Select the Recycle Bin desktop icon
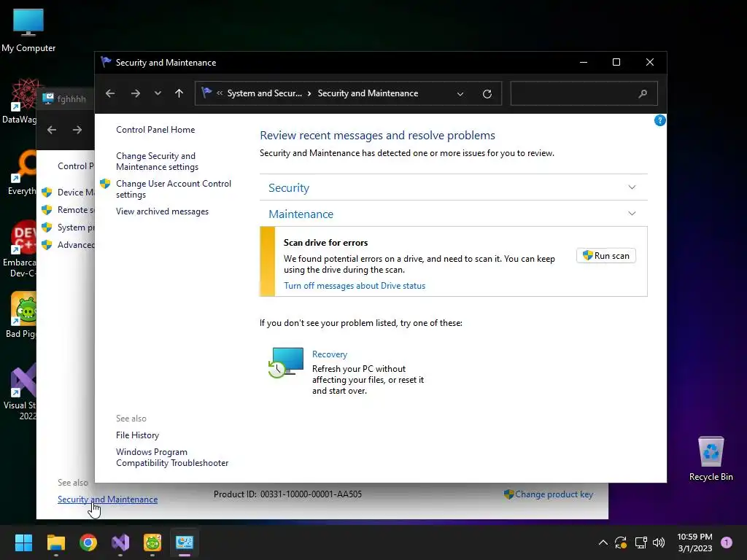 [711, 459]
